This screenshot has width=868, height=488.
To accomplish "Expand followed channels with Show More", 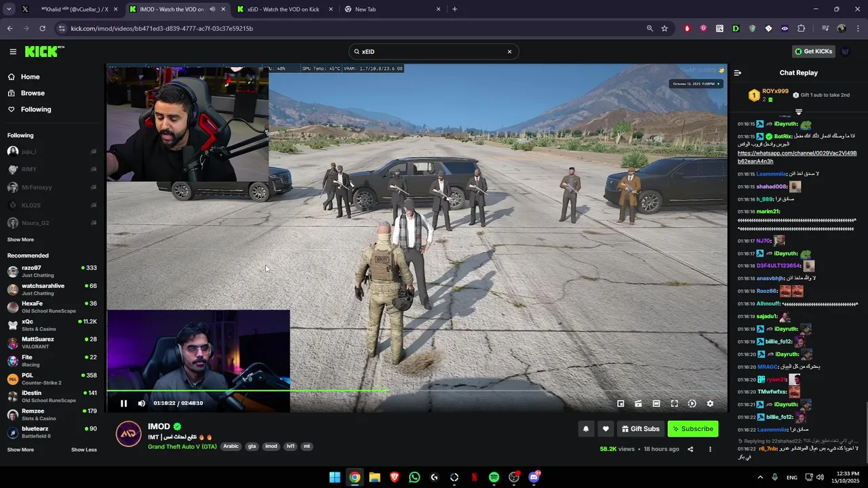I will [x=20, y=239].
